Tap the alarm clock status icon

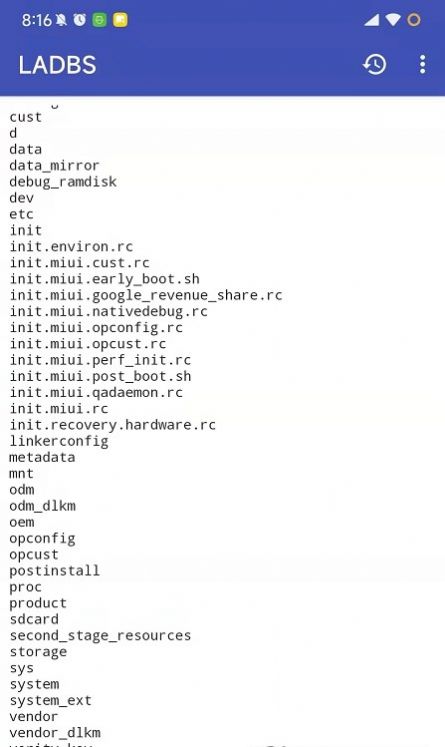pyautogui.click(x=80, y=20)
